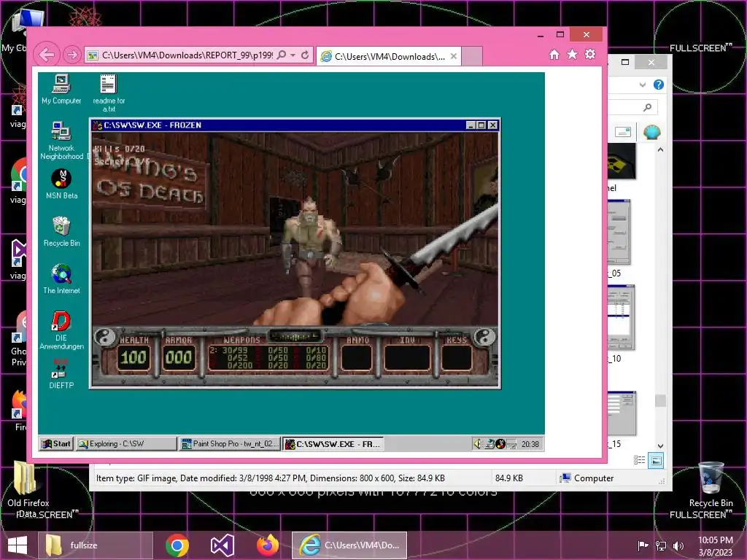Image resolution: width=747 pixels, height=560 pixels.
Task: Open the fullsize folder on the taskbar
Action: tap(96, 545)
